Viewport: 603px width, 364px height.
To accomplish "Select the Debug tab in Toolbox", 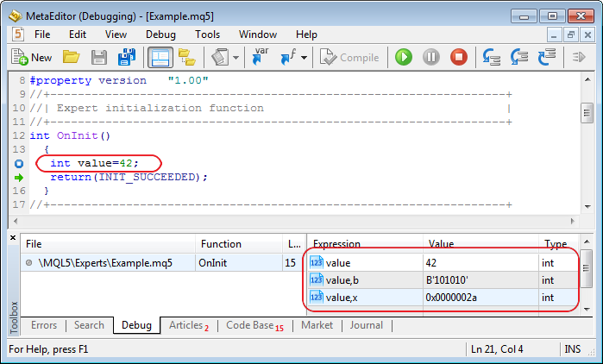I will click(x=136, y=325).
